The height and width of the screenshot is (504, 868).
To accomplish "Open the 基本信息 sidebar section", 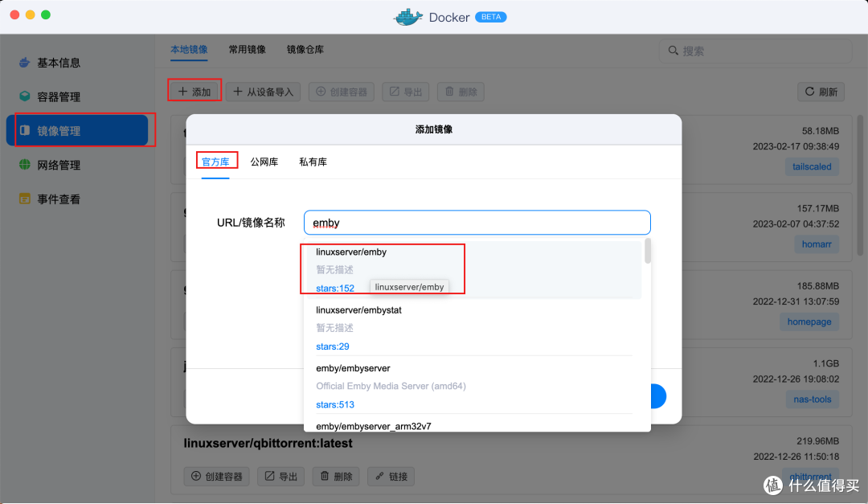I will tap(50, 63).
